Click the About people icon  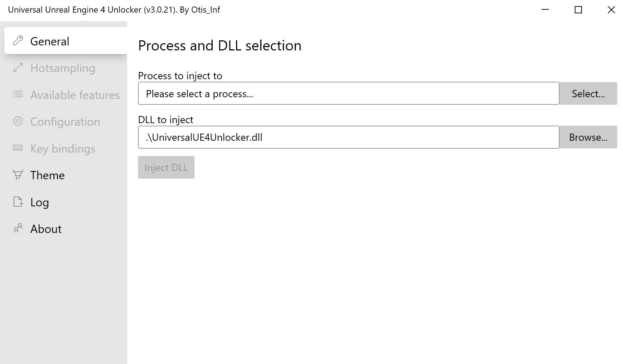coord(18,228)
